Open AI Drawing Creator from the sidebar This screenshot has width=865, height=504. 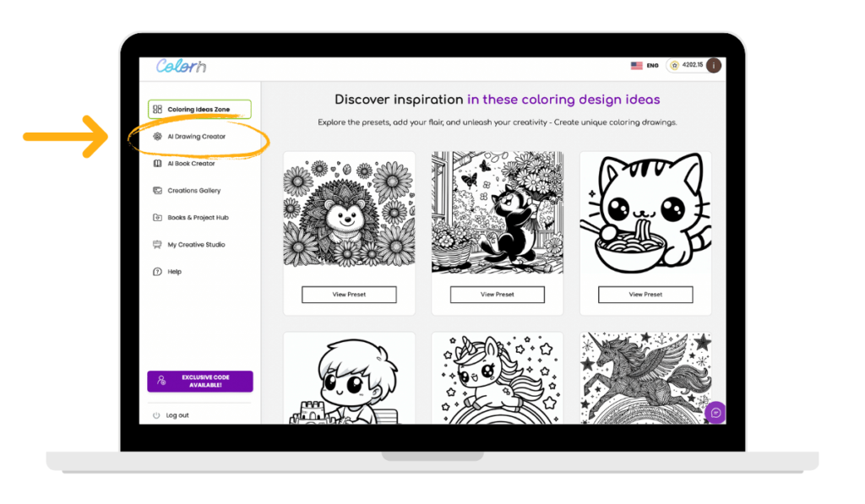(197, 136)
